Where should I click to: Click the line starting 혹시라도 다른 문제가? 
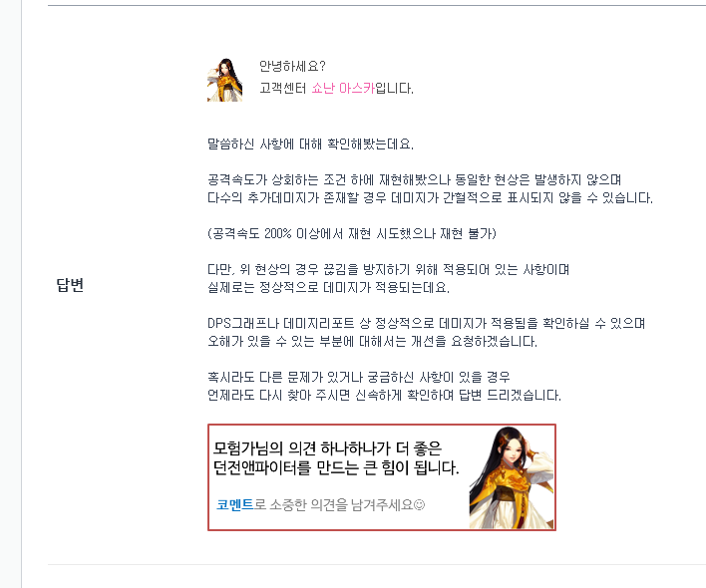[358, 377]
